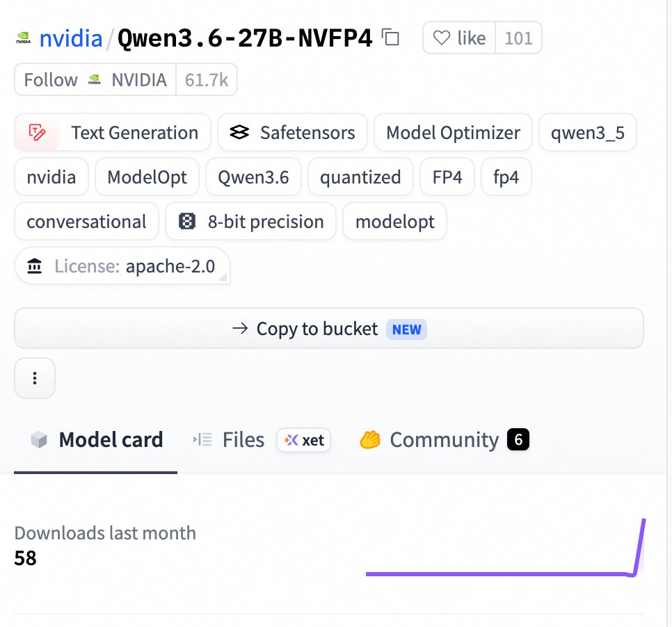This screenshot has height=627, width=672.
Task: Expand the License apache-2.0 tag
Action: [122, 266]
